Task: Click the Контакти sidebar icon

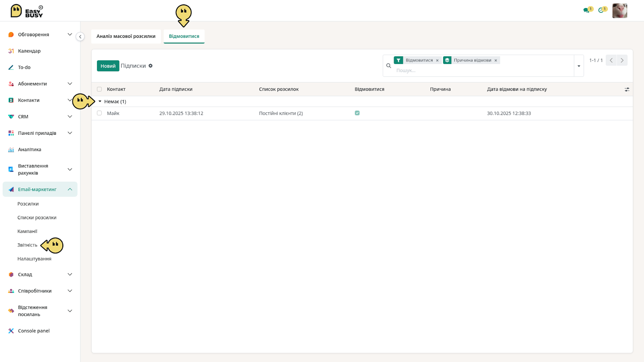Action: tap(11, 100)
